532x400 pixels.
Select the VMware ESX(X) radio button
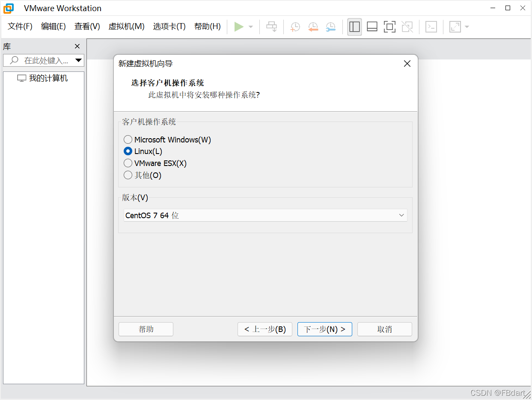tap(128, 163)
